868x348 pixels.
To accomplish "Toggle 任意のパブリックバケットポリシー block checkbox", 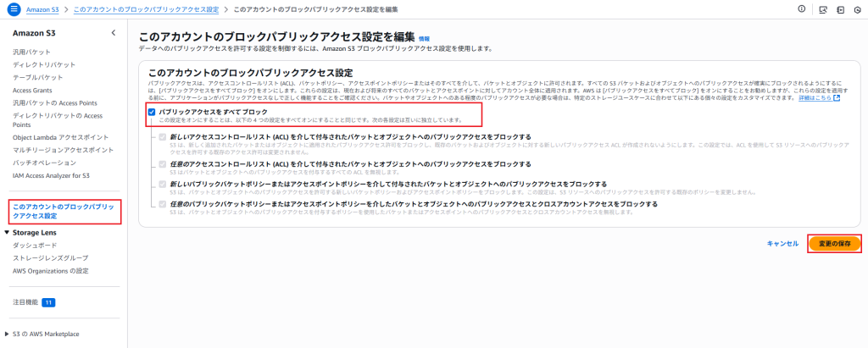I will (162, 204).
